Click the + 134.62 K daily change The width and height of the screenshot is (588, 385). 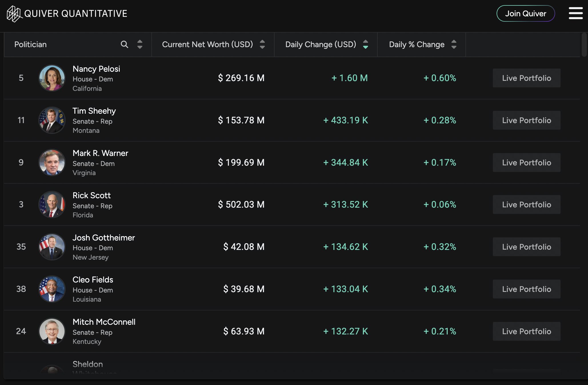345,247
